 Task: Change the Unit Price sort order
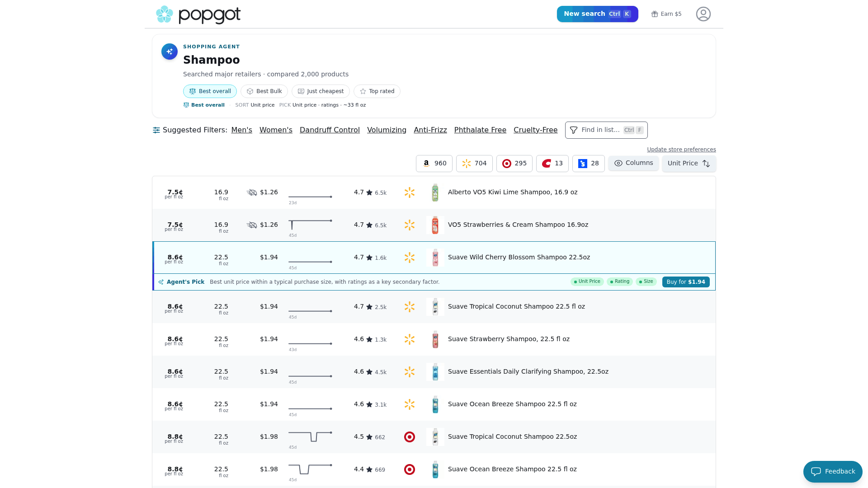click(689, 164)
